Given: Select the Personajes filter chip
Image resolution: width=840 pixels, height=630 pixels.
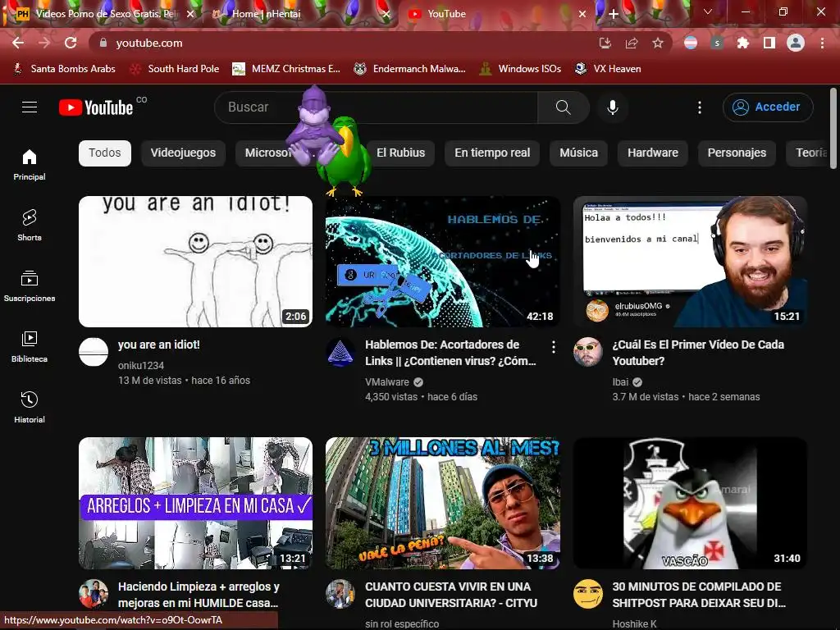Looking at the screenshot, I should pyautogui.click(x=737, y=153).
